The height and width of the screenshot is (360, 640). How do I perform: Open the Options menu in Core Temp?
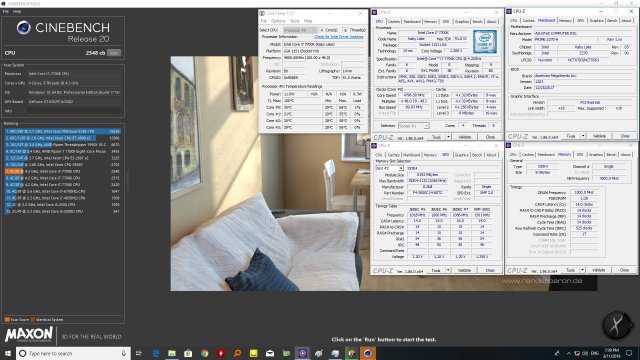278,21
